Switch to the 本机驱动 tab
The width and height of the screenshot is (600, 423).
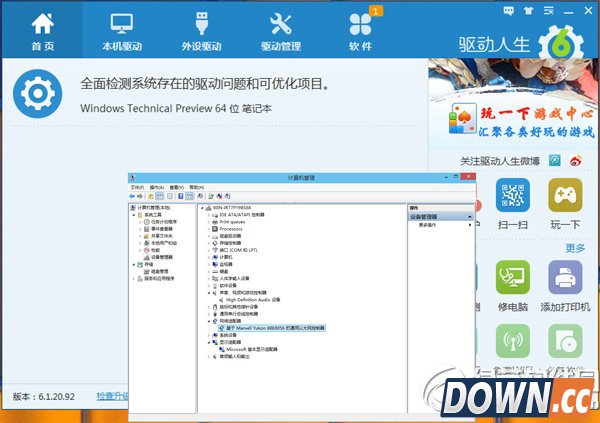click(x=122, y=31)
